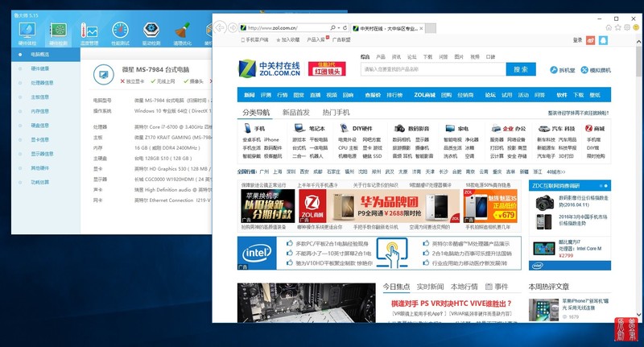Open the 数码影音 camera category icon
644x347 pixels.
(x=399, y=128)
